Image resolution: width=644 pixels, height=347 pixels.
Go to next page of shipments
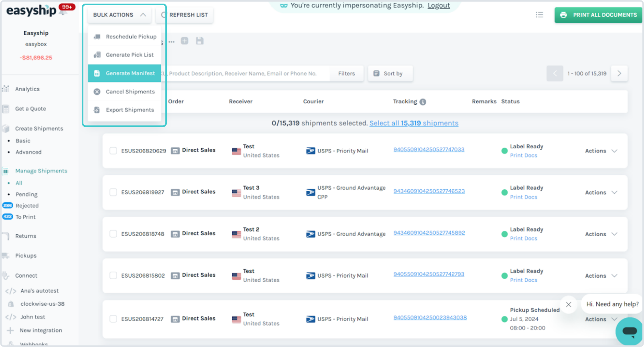pyautogui.click(x=619, y=73)
